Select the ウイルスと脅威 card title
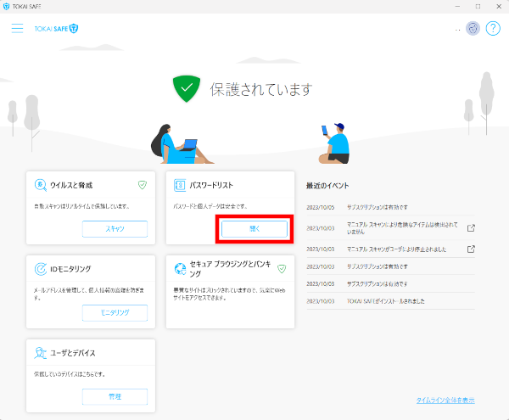The height and width of the screenshot is (420, 509). point(71,185)
